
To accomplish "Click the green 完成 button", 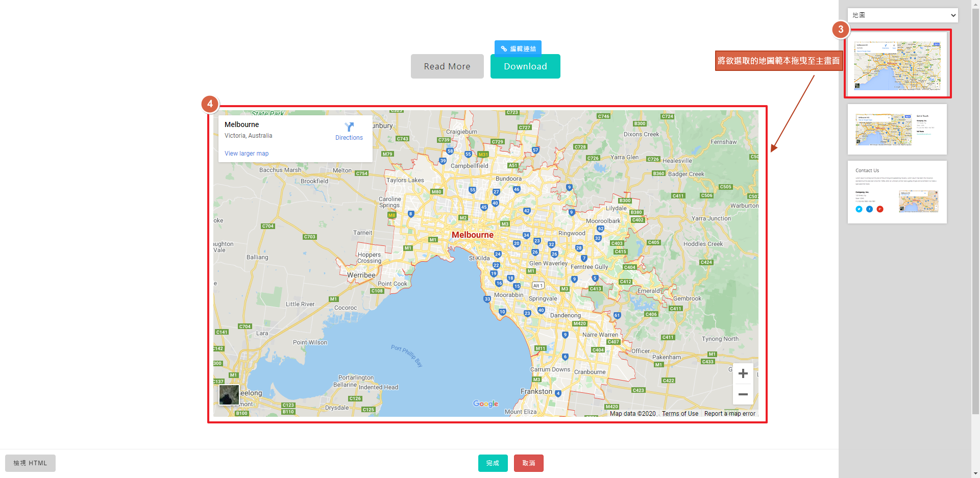I will click(493, 463).
